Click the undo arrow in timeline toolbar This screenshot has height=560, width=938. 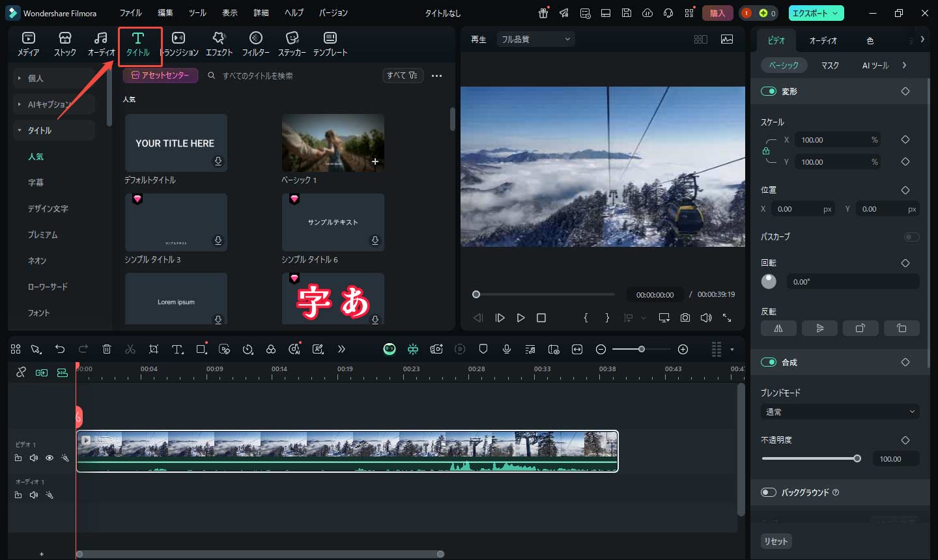[60, 350]
